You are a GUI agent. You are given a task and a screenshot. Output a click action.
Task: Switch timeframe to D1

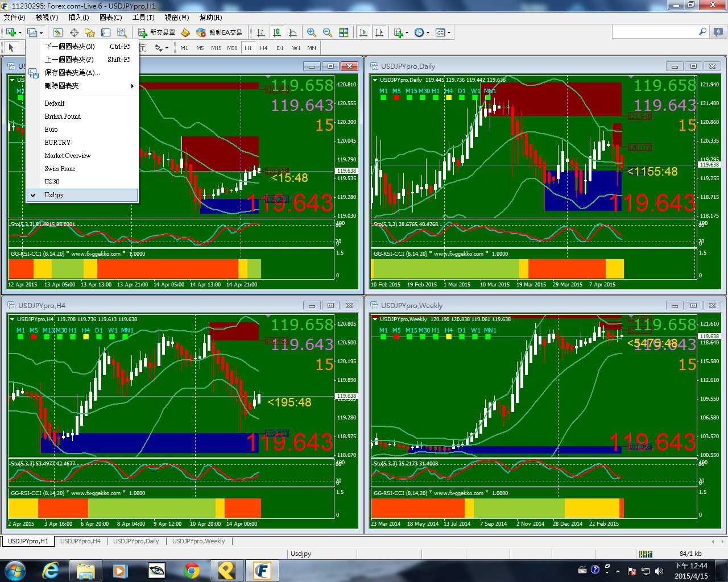point(280,48)
